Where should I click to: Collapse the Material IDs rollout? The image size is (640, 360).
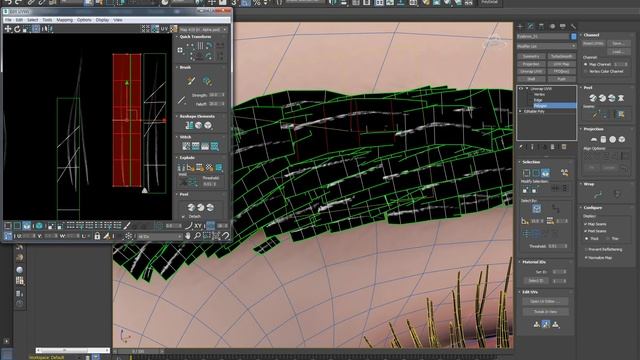(x=520, y=262)
